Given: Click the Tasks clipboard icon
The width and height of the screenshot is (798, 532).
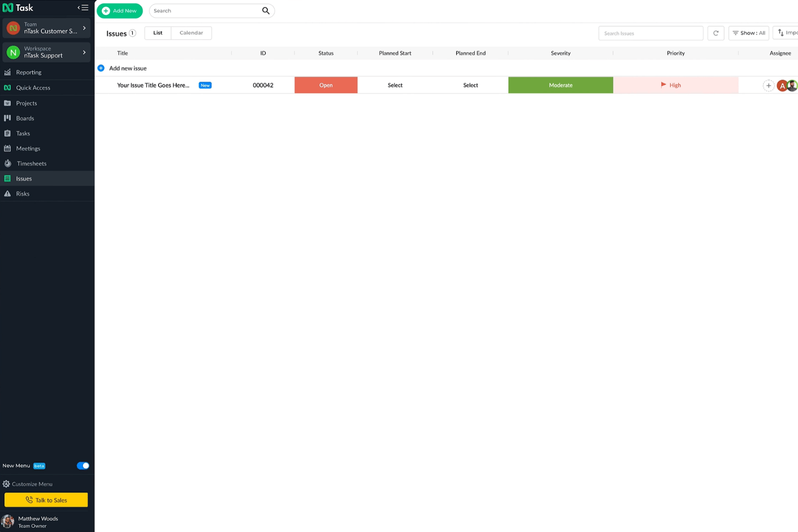Looking at the screenshot, I should (8, 133).
